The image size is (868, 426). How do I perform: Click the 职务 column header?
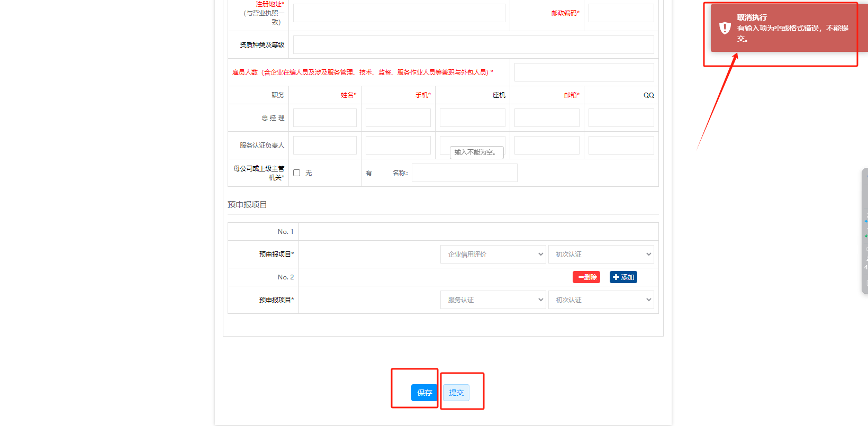(278, 95)
